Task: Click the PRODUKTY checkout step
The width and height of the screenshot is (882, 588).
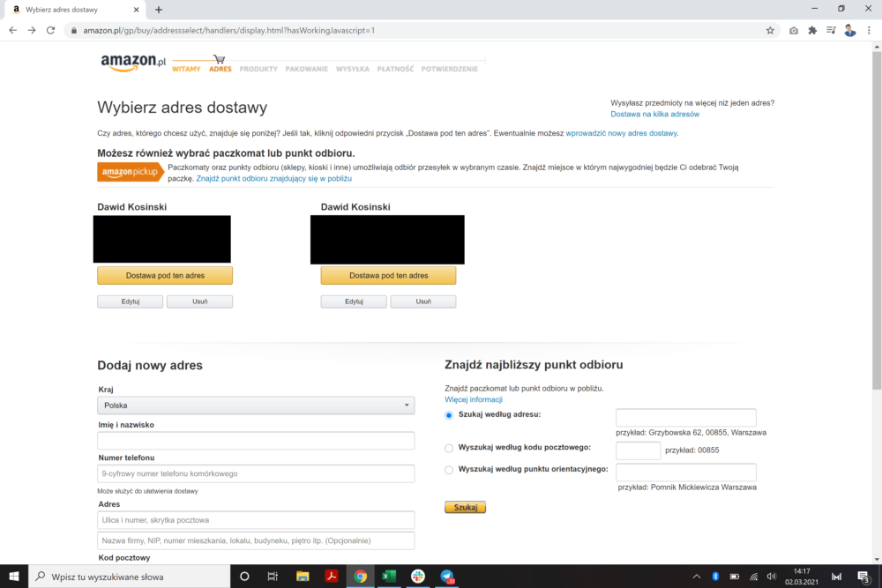Action: (x=258, y=69)
